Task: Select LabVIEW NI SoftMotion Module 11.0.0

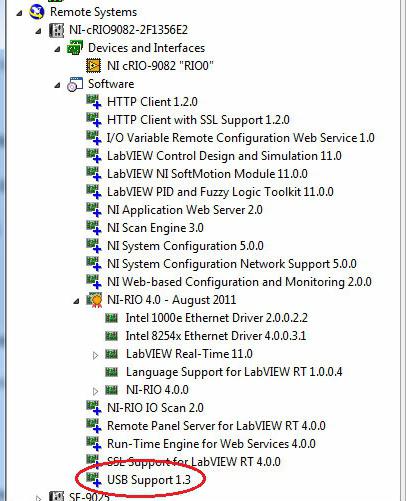Action: (x=207, y=174)
